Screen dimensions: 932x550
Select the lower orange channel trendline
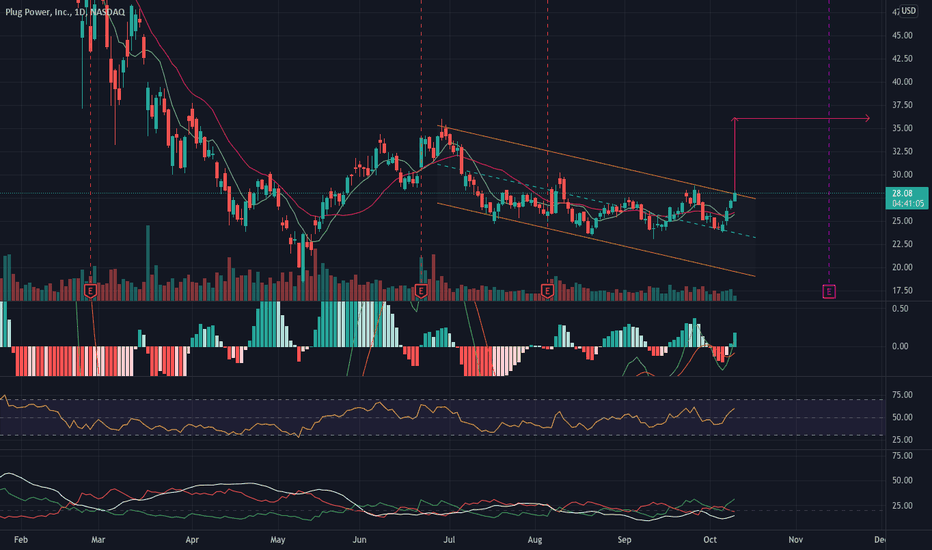click(x=594, y=239)
